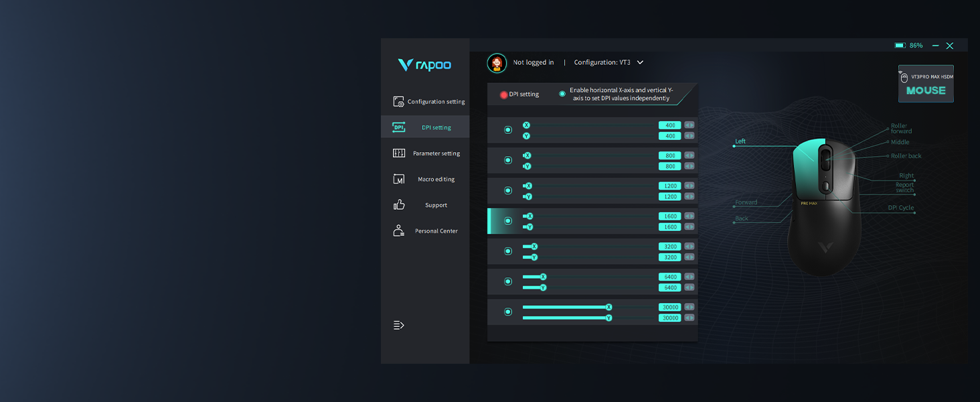Click the X value field showing 3200
The height and width of the screenshot is (402, 980).
pos(670,247)
